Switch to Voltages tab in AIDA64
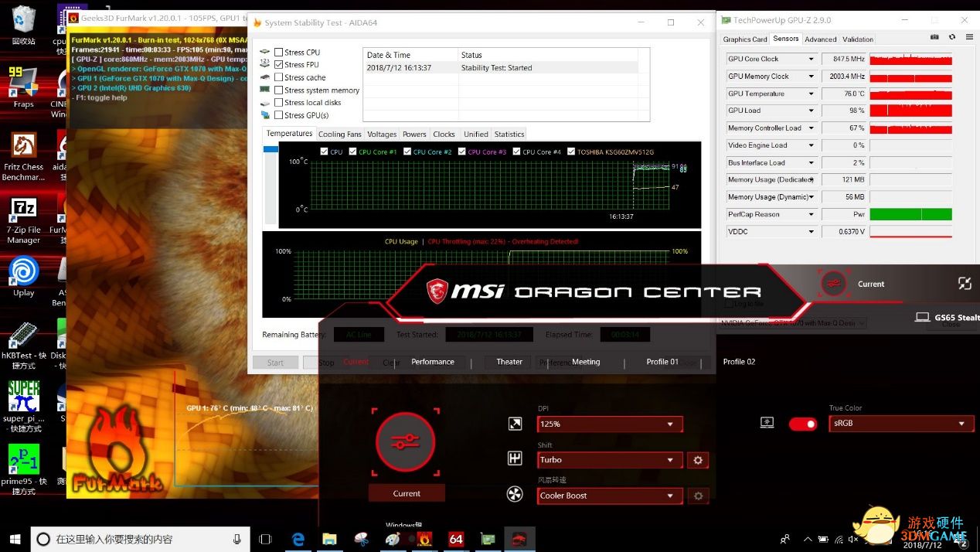 click(x=382, y=134)
